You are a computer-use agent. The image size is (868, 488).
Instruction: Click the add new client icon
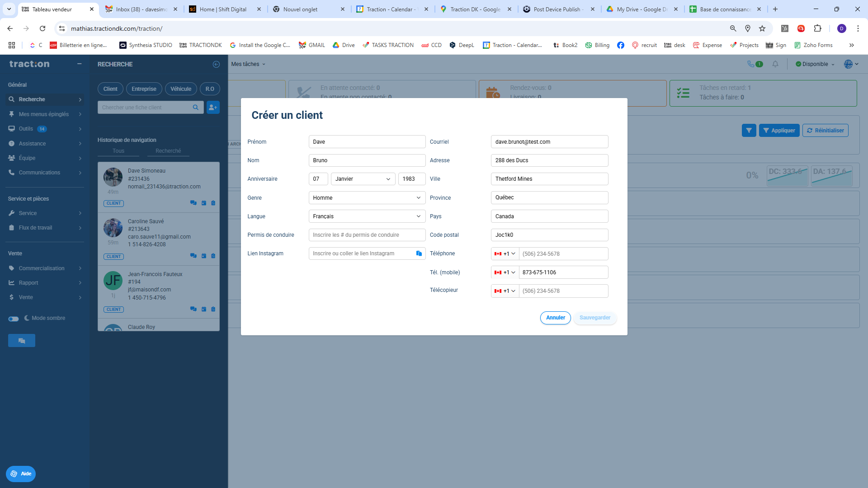(213, 108)
